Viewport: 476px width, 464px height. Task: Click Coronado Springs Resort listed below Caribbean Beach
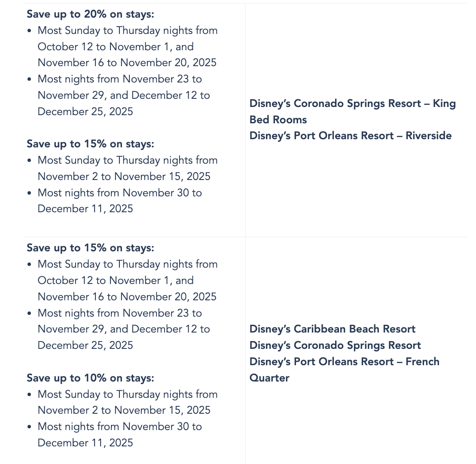click(335, 345)
